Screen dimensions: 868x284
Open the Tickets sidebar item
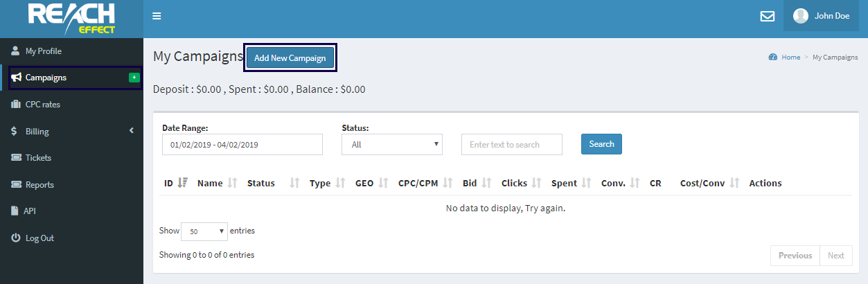point(38,158)
